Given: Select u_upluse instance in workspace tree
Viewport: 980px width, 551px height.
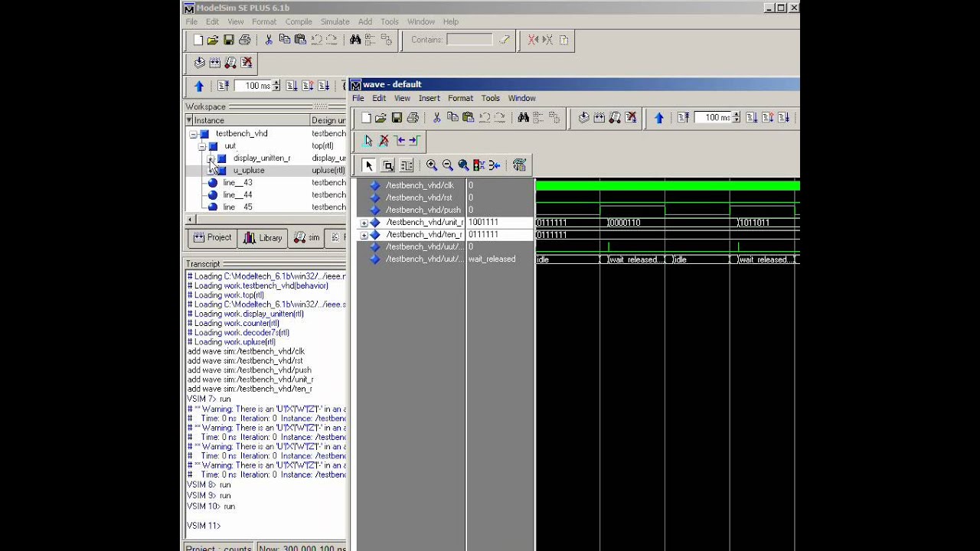Looking at the screenshot, I should (x=249, y=171).
